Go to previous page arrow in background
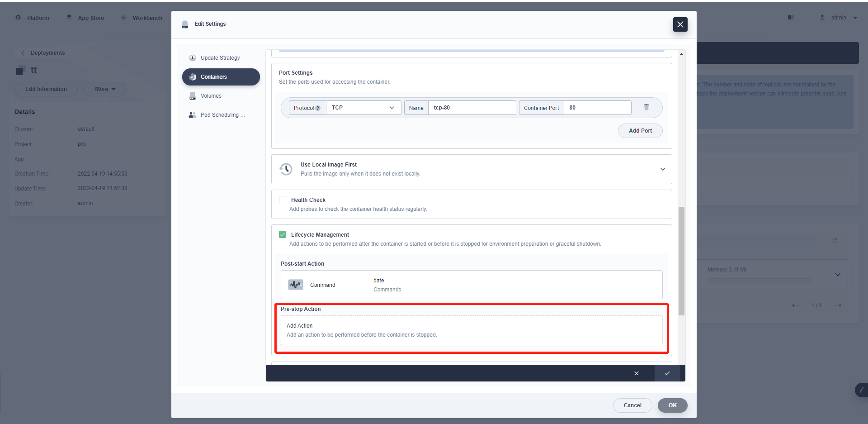 [x=796, y=305]
